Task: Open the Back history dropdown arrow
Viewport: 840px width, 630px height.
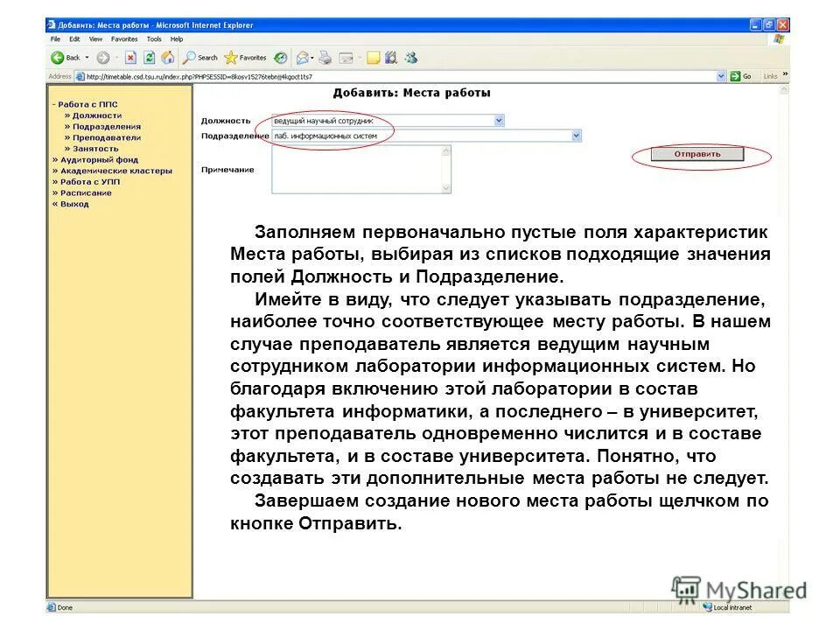Action: [x=87, y=58]
